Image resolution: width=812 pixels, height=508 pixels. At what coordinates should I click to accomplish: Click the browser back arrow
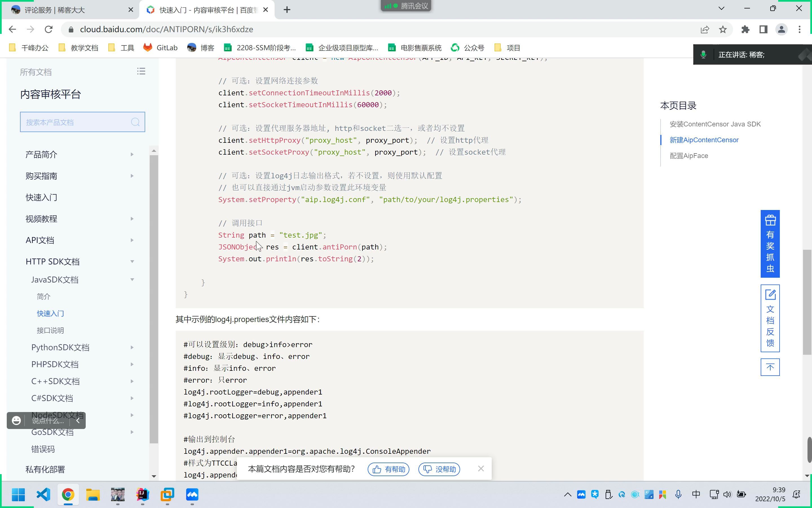(x=12, y=30)
